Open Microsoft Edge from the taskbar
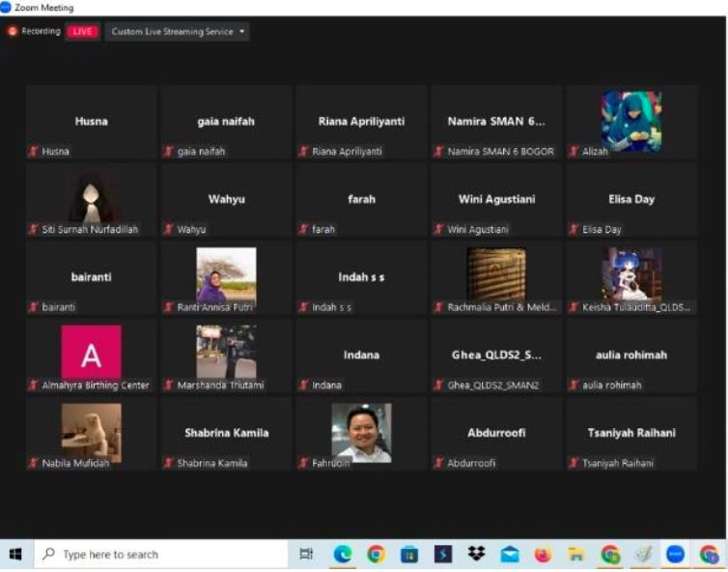 click(343, 555)
